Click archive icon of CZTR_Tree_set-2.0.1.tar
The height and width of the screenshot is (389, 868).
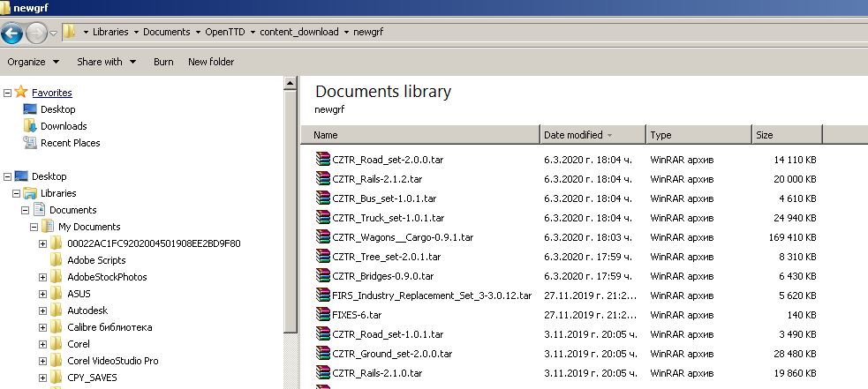click(x=322, y=256)
